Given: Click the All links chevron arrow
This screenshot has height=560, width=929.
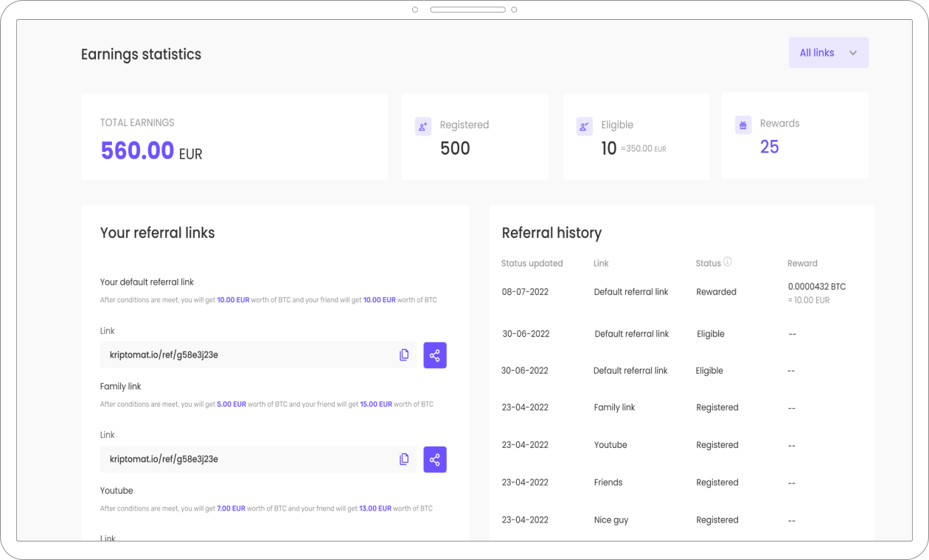Looking at the screenshot, I should [853, 53].
